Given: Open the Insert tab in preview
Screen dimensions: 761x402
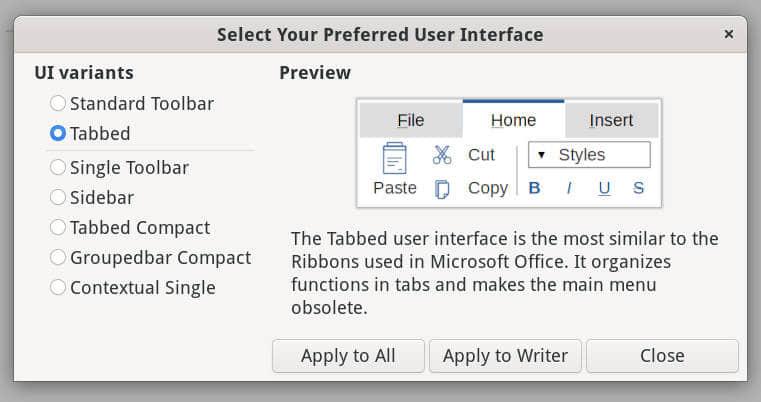Looking at the screenshot, I should tap(611, 120).
